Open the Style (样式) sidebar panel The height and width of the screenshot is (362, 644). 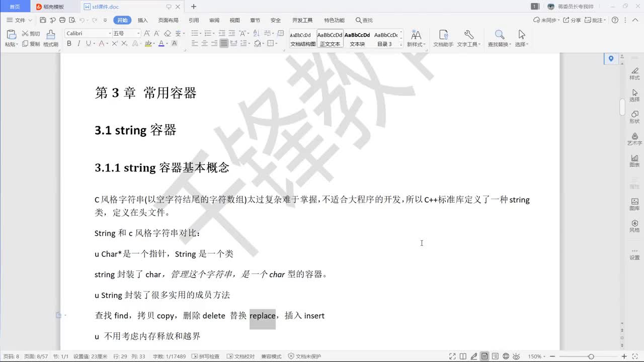tap(634, 73)
